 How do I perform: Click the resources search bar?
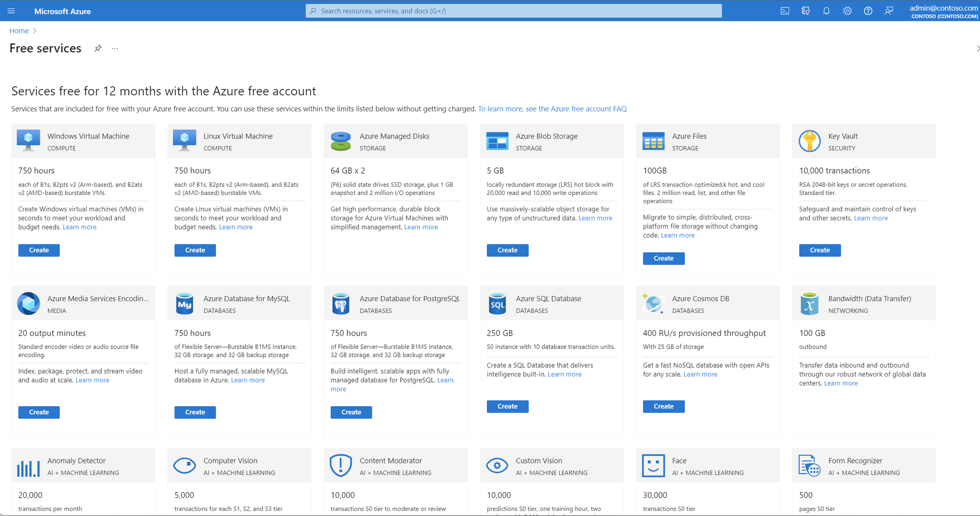click(514, 11)
